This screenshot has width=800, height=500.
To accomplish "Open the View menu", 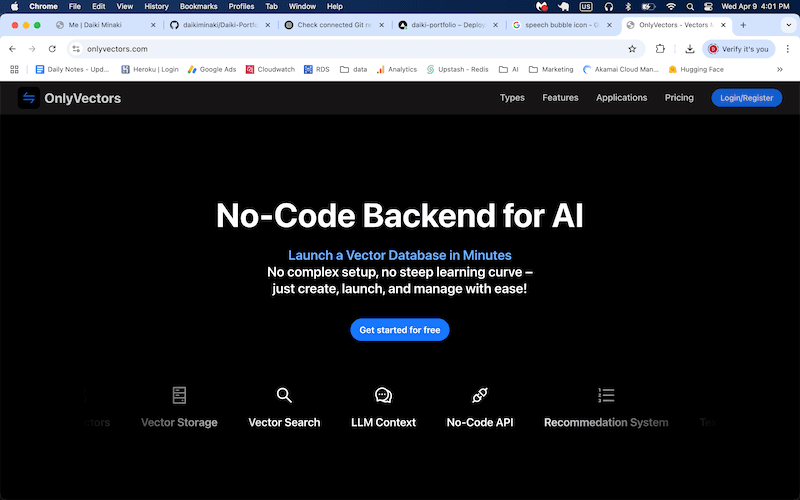I will coord(124,6).
